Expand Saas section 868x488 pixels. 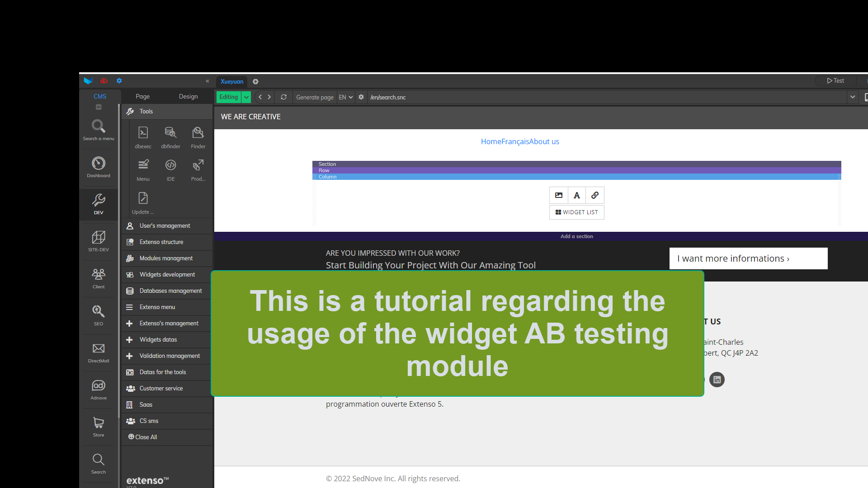coord(167,405)
